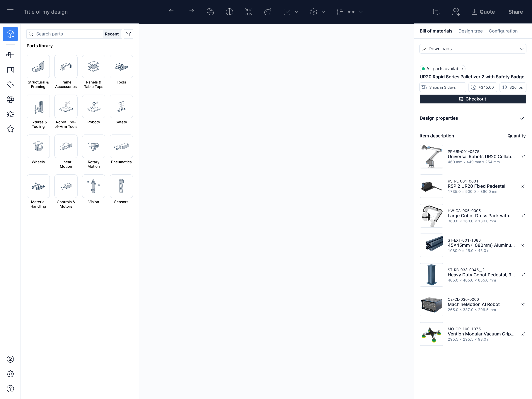
Task: Open the comments icon in header
Action: [436, 11]
